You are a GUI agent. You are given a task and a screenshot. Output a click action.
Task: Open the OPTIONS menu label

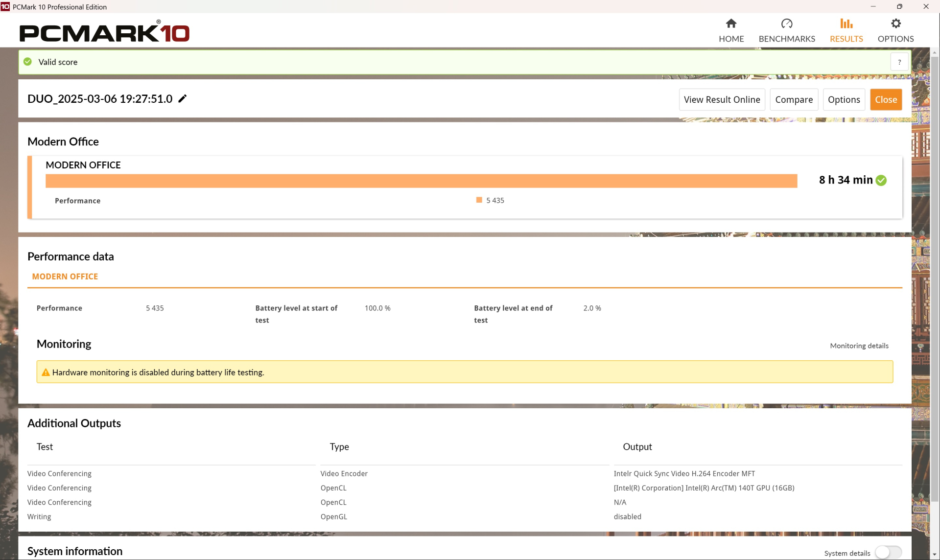pos(895,39)
